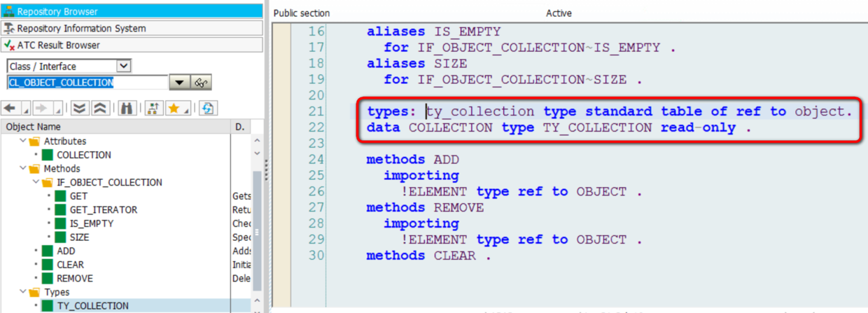Click the ATC Result Browser check icon

click(x=9, y=45)
